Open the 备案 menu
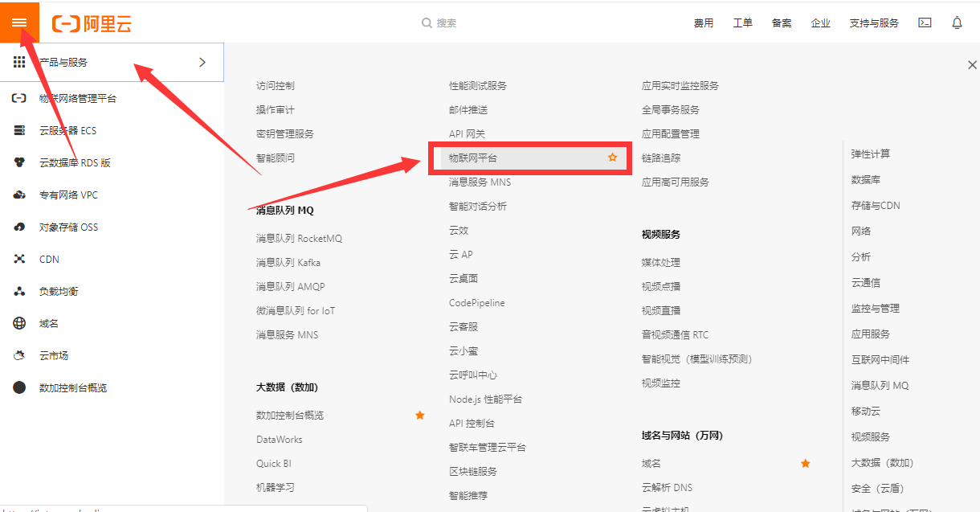The width and height of the screenshot is (980, 512). click(782, 23)
